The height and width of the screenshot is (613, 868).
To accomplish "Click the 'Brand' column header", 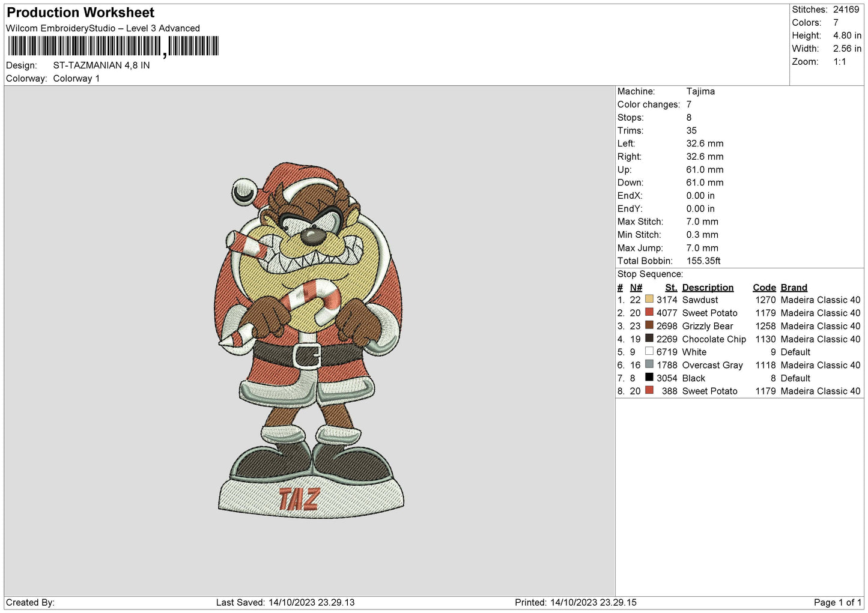I will pyautogui.click(x=794, y=288).
